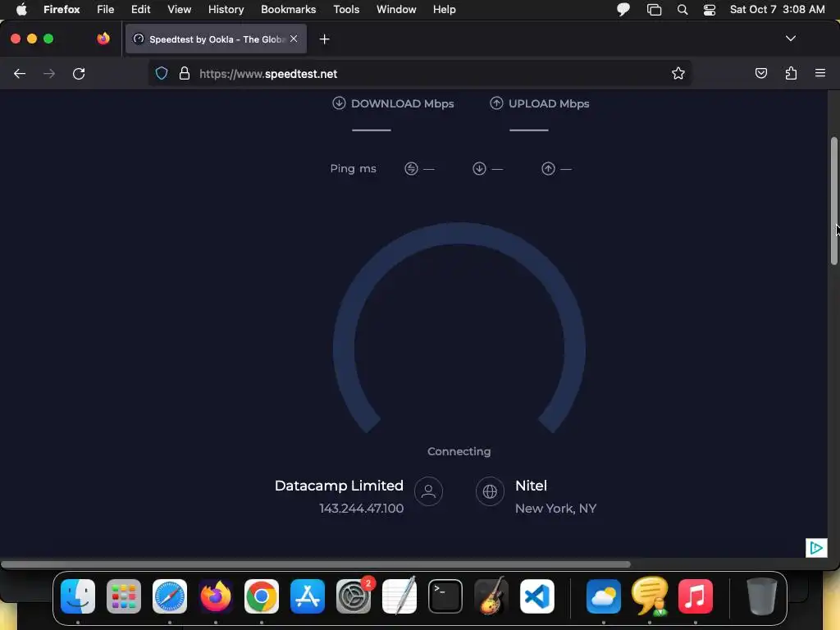Screen dimensions: 840x630
Task: Click the globe server icon next to Nitel
Action: click(x=490, y=491)
